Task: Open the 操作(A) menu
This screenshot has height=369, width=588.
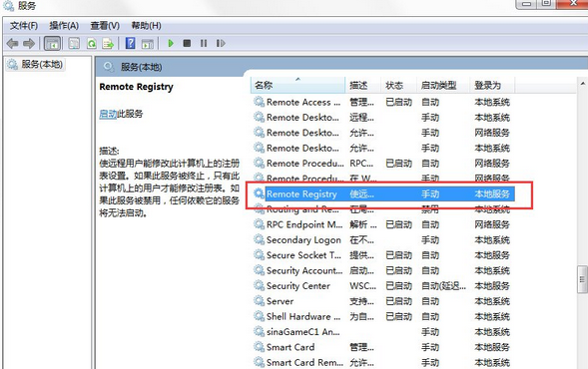Action: coord(64,26)
